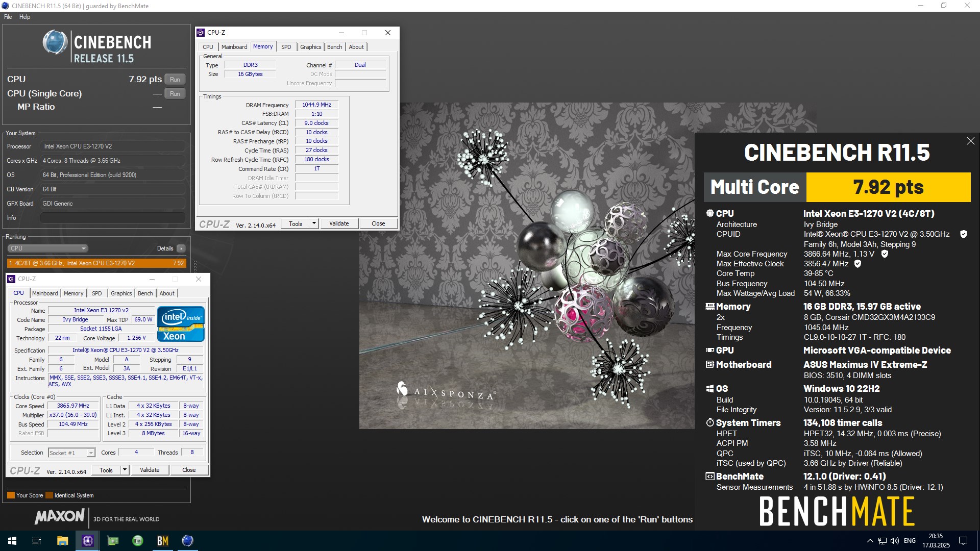Open the graphics card taskbar icon
Image resolution: width=980 pixels, height=551 pixels.
pos(113,541)
